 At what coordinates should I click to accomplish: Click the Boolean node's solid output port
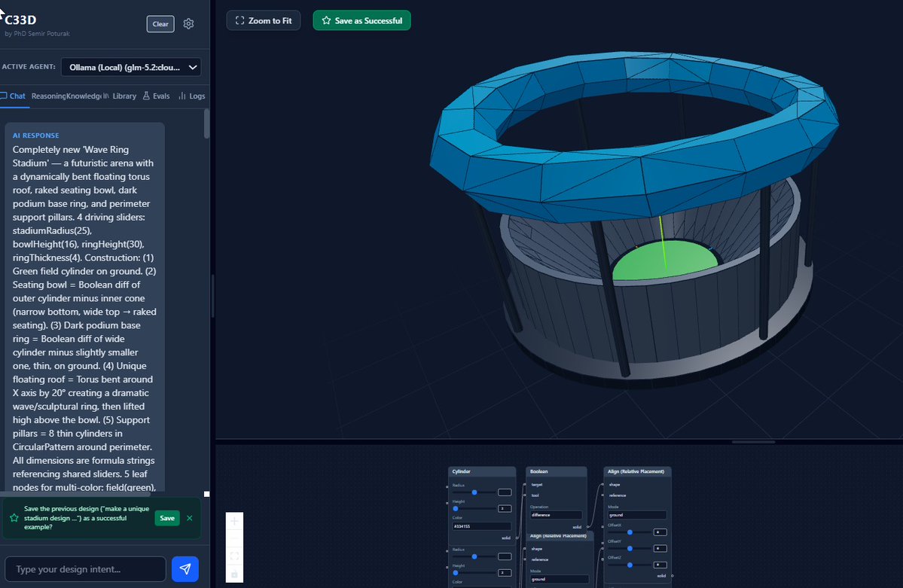coord(587,527)
